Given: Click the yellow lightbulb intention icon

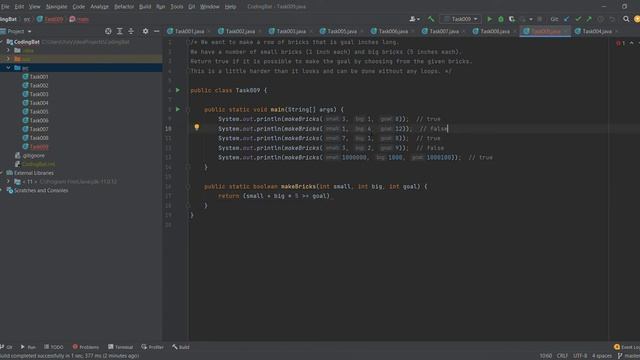Looking at the screenshot, I should [x=197, y=127].
